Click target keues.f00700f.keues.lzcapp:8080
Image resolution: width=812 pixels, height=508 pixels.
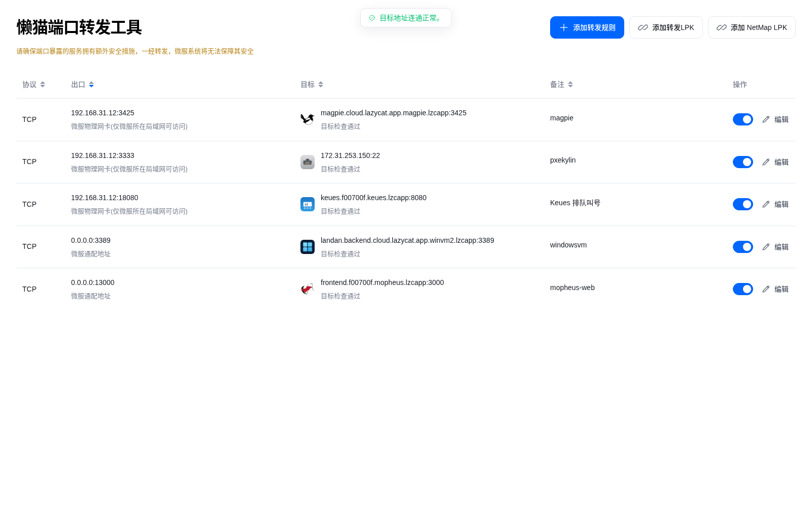(x=374, y=198)
